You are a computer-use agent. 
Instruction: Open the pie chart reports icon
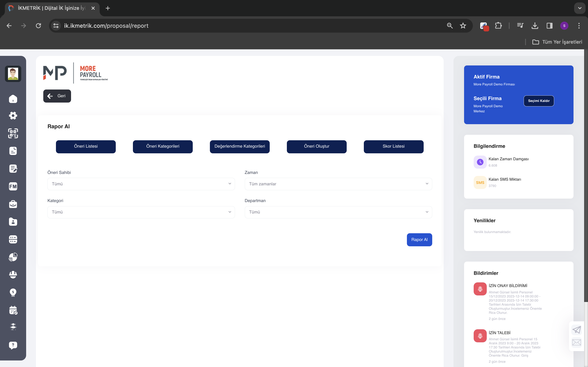click(x=13, y=257)
